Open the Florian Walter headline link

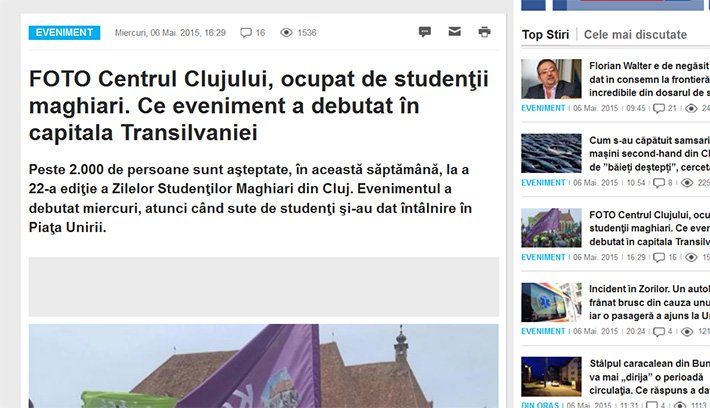649,79
